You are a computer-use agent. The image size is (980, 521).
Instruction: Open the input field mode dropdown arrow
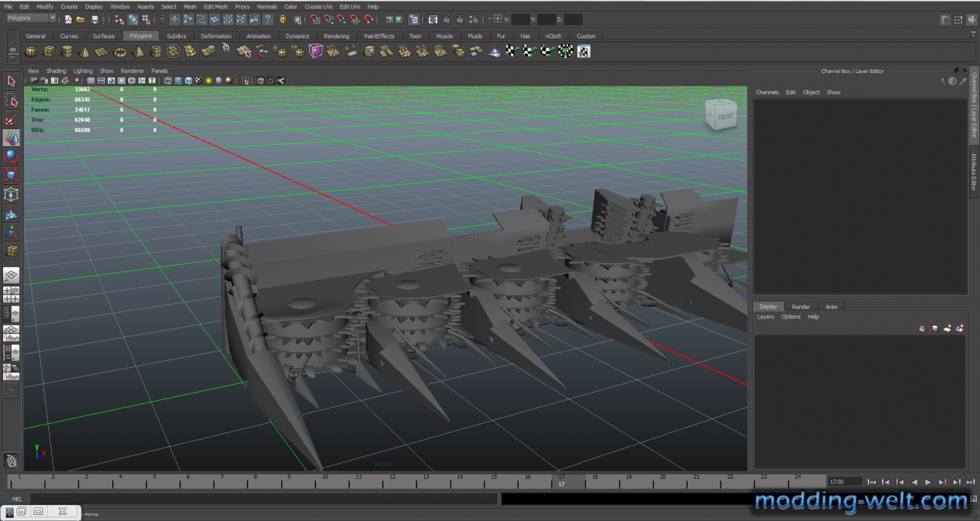click(x=490, y=19)
